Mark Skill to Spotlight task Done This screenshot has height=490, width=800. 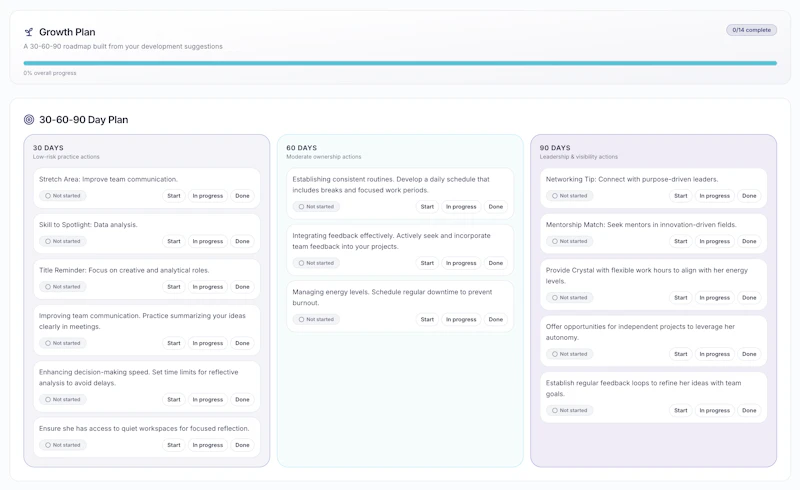tap(242, 241)
